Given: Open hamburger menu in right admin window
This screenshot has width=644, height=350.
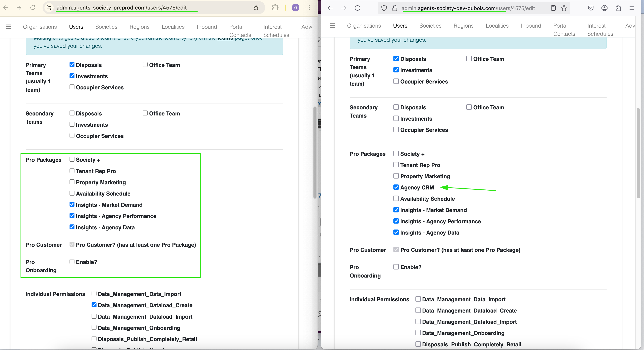Looking at the screenshot, I should pyautogui.click(x=332, y=25).
